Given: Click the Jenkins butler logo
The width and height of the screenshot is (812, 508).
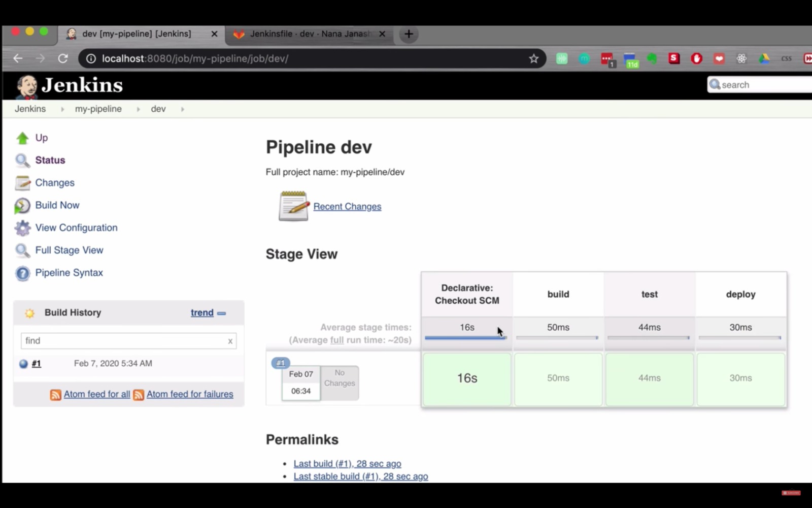Looking at the screenshot, I should click(26, 86).
